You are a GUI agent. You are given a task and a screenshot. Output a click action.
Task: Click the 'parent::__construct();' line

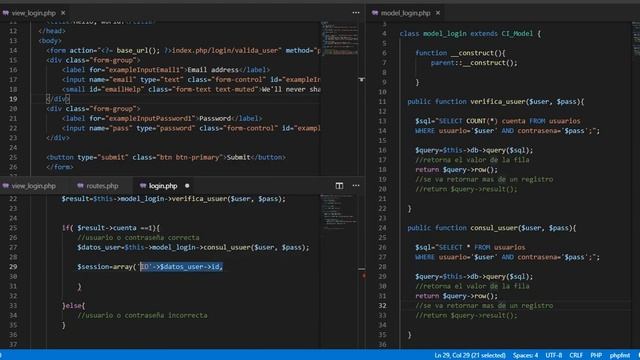coord(474,63)
